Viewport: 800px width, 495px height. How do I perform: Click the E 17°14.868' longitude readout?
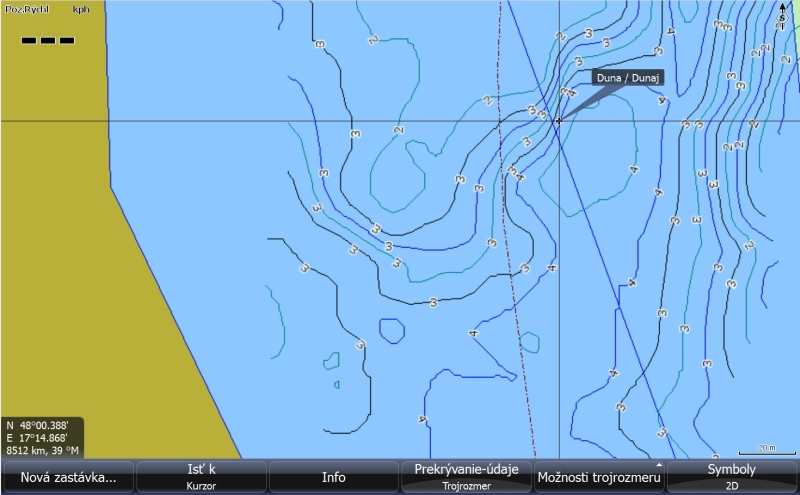click(37, 437)
